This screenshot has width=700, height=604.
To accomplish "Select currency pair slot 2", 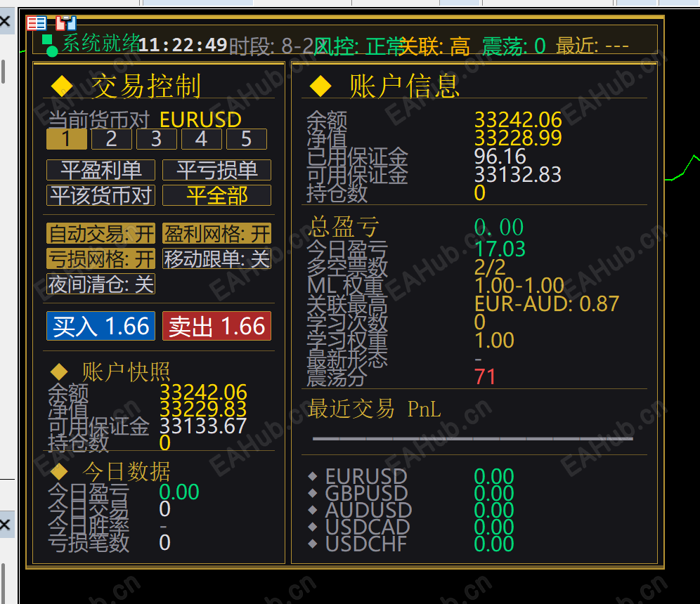I will [112, 139].
